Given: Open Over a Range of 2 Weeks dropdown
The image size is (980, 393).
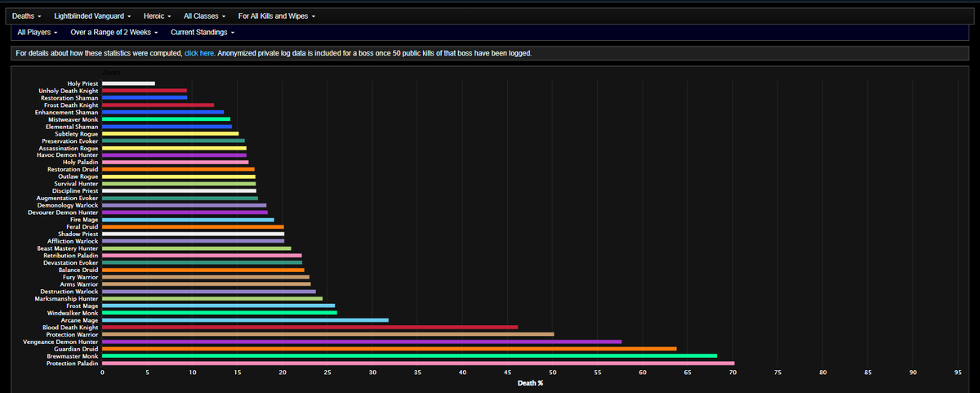Looking at the screenshot, I should click(115, 33).
